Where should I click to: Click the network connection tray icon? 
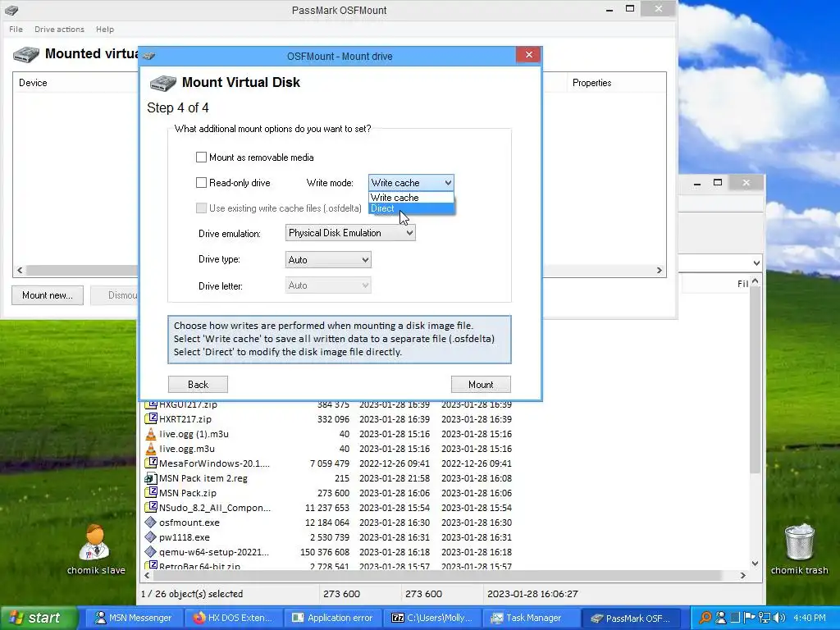tap(764, 618)
